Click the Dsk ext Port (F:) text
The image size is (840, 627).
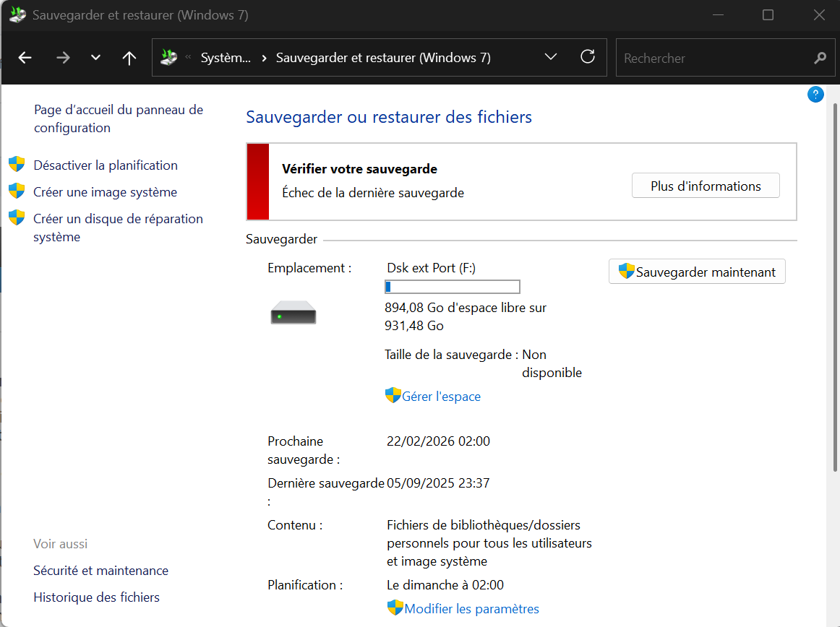coord(432,268)
